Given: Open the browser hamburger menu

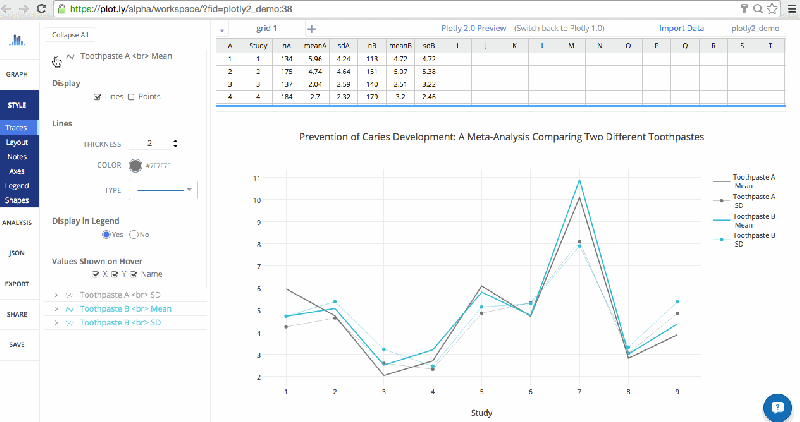Looking at the screenshot, I should [792, 9].
